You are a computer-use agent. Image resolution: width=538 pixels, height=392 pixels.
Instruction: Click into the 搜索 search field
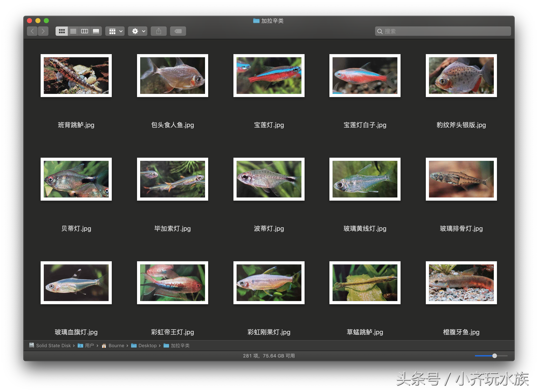pyautogui.click(x=443, y=31)
